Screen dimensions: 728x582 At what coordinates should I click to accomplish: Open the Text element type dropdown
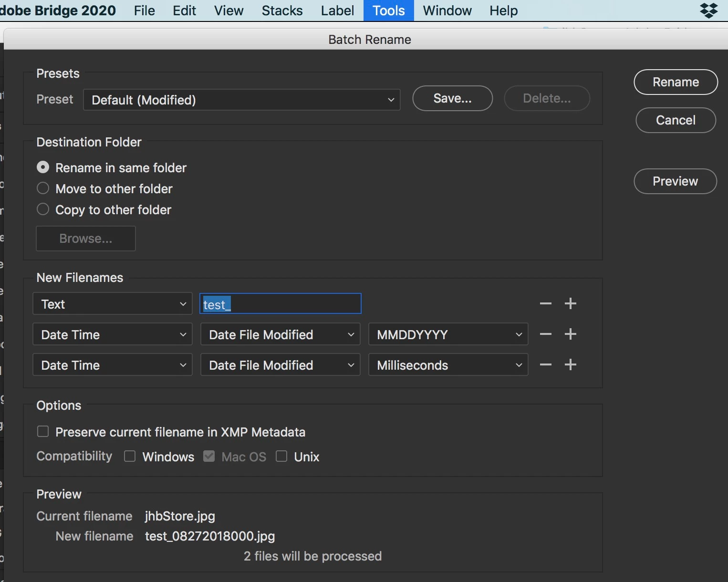[x=113, y=304]
